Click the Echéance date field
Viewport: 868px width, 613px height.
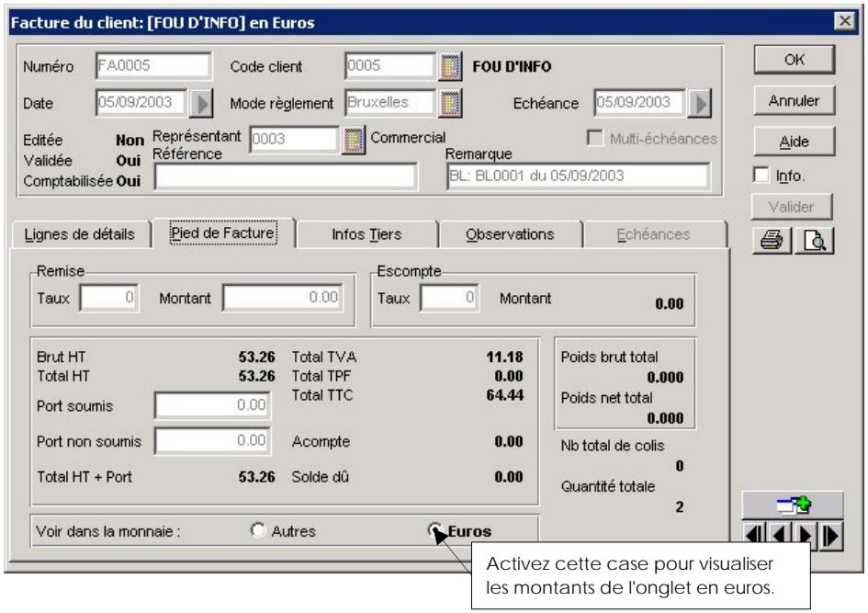(x=639, y=102)
